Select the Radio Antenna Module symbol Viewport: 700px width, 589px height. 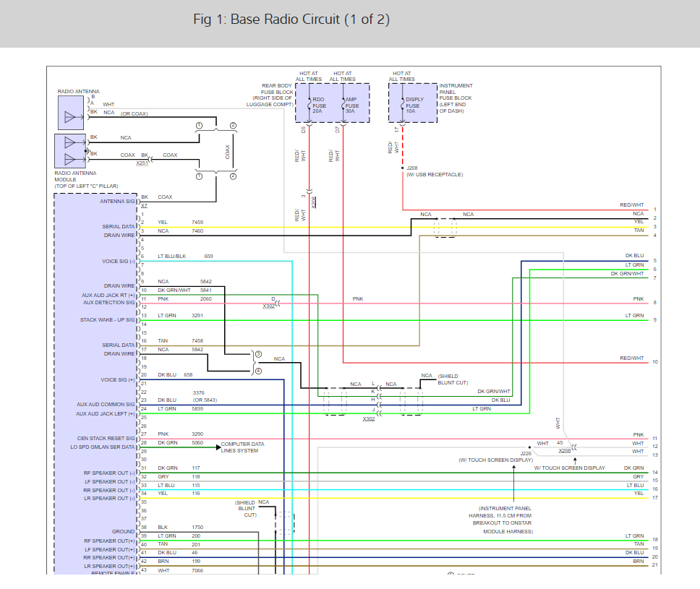(x=71, y=151)
